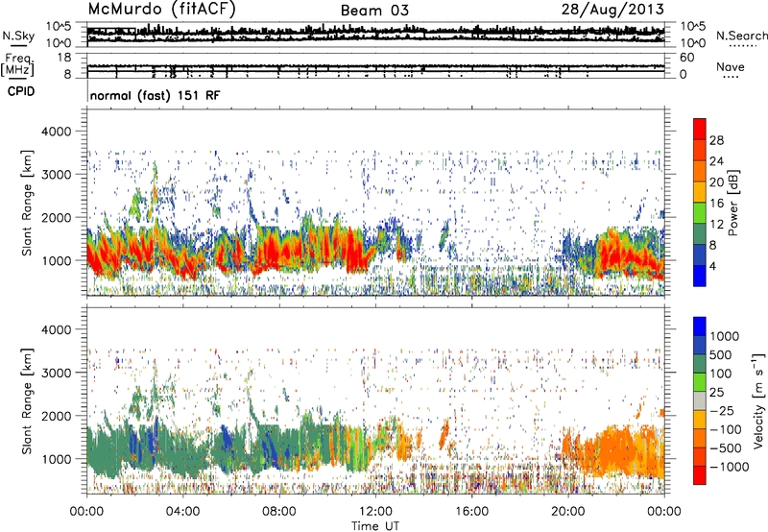Click the '16' power colorbar tick value

[716, 204]
